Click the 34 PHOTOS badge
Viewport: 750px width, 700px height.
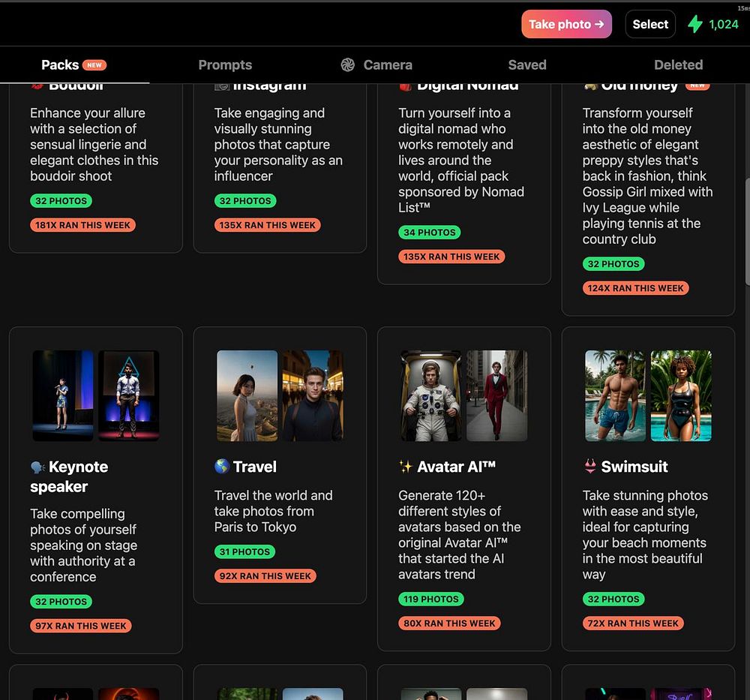[x=430, y=233]
